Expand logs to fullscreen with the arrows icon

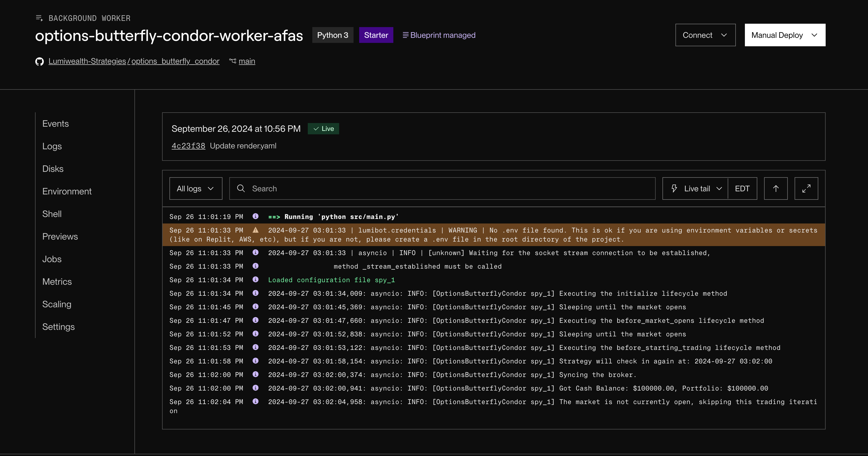806,188
